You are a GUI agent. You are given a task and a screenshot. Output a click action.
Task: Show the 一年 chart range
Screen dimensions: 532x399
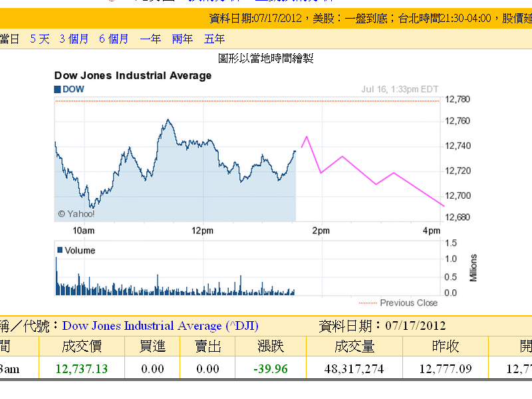pyautogui.click(x=150, y=39)
